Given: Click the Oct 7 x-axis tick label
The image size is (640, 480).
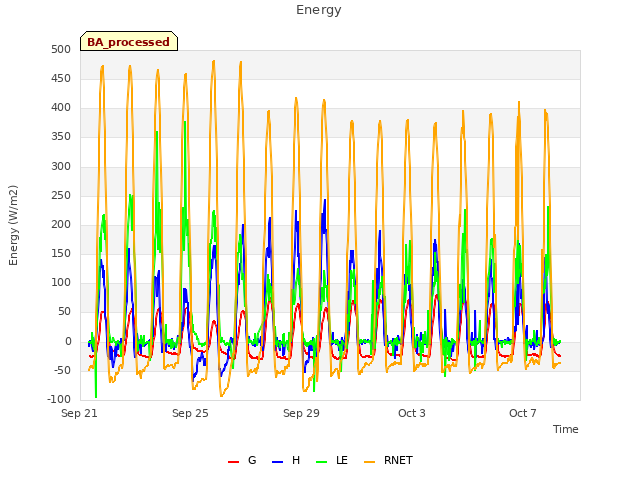Looking at the screenshot, I should 523,413.
